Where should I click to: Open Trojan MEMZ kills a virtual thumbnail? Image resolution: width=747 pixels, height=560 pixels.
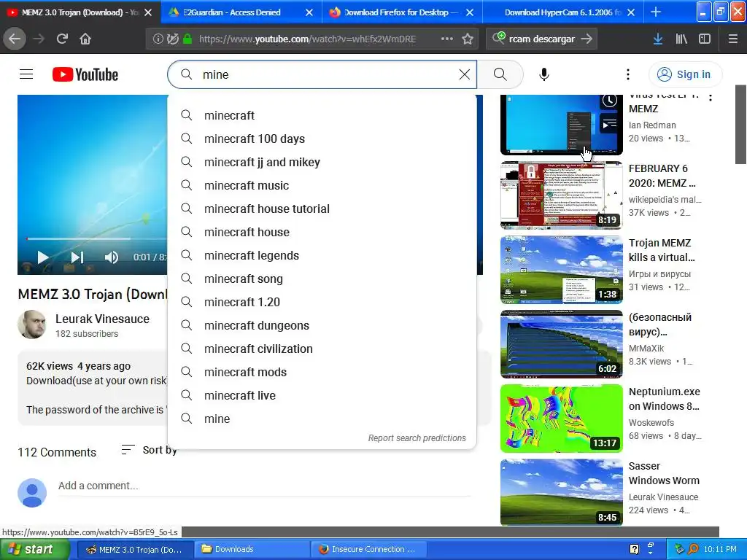coord(561,270)
